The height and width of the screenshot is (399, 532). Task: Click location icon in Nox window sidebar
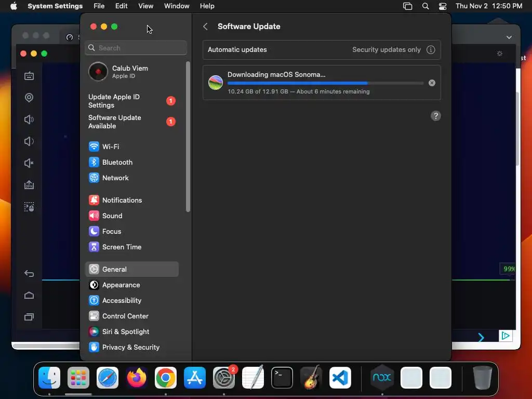[x=29, y=98]
